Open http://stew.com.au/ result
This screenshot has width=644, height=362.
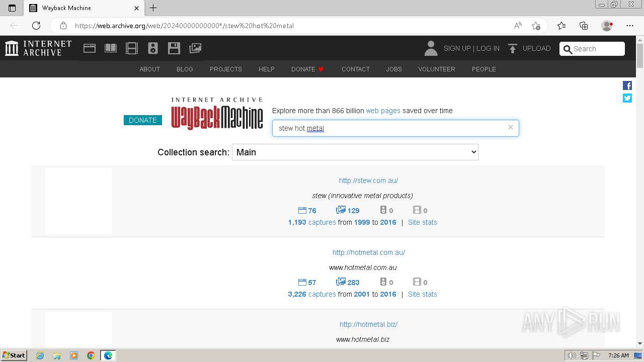coord(368,180)
